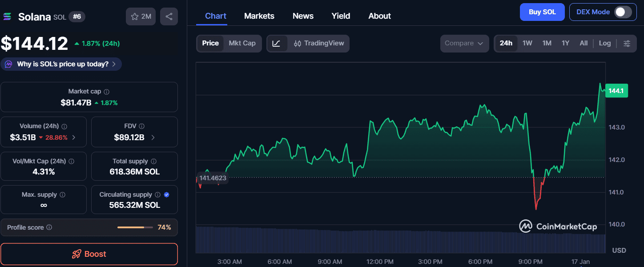Click verified badge on Circulating supply
This screenshot has width=644, height=267.
coord(166,194)
